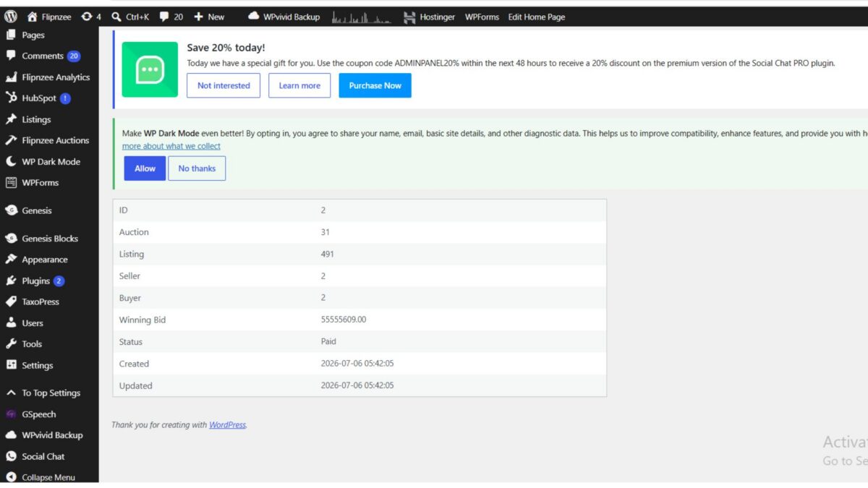This screenshot has height=488, width=868.
Task: Open Edit Home Page in admin bar
Action: (x=537, y=17)
